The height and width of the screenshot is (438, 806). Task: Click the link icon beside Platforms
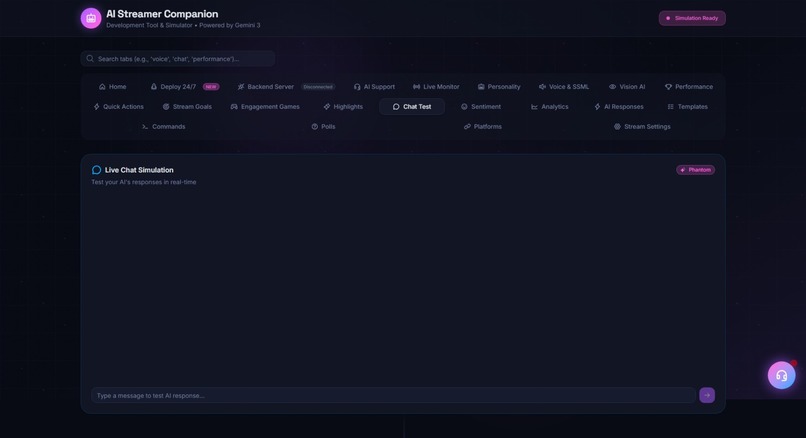click(467, 126)
